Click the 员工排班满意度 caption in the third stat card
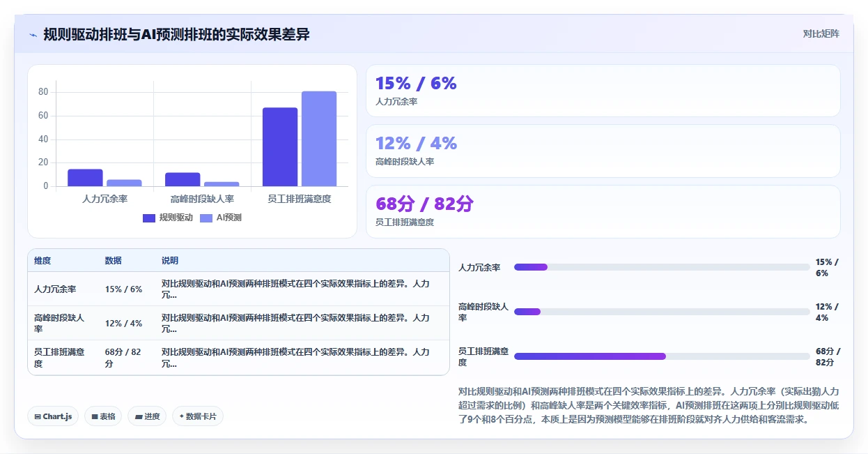The width and height of the screenshot is (868, 454). point(405,222)
